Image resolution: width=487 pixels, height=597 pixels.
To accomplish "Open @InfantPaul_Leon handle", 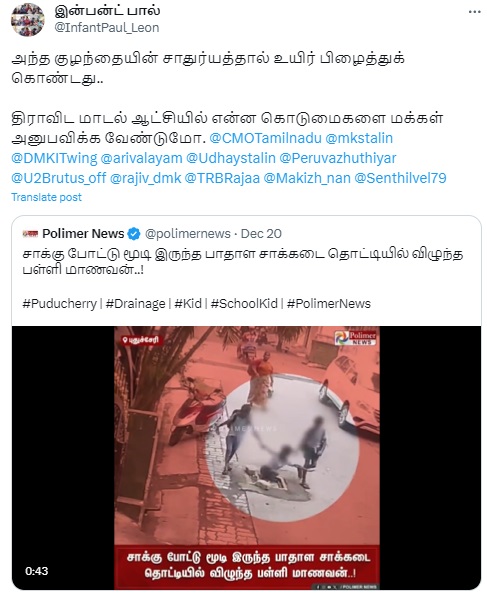I will (107, 28).
